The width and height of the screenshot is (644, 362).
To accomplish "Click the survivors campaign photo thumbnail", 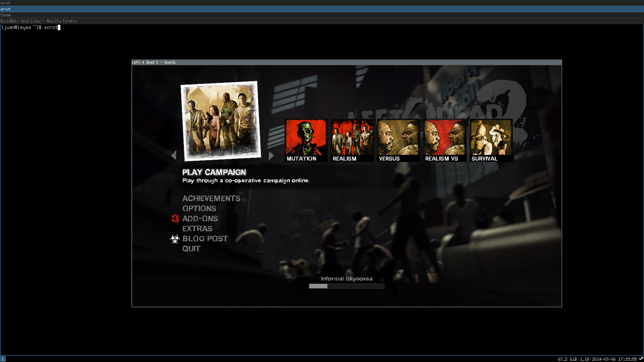I will [221, 121].
